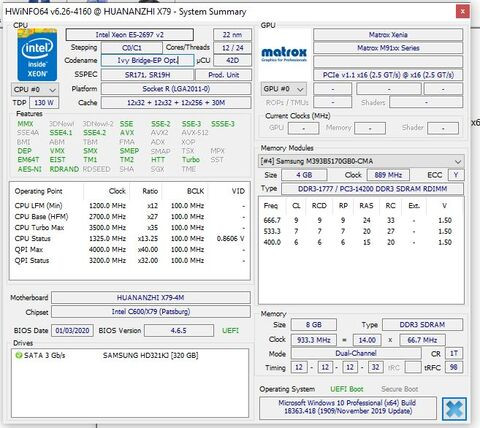Open the GPU #0 selector dropdown
The height and width of the screenshot is (428, 480).
click(x=284, y=89)
